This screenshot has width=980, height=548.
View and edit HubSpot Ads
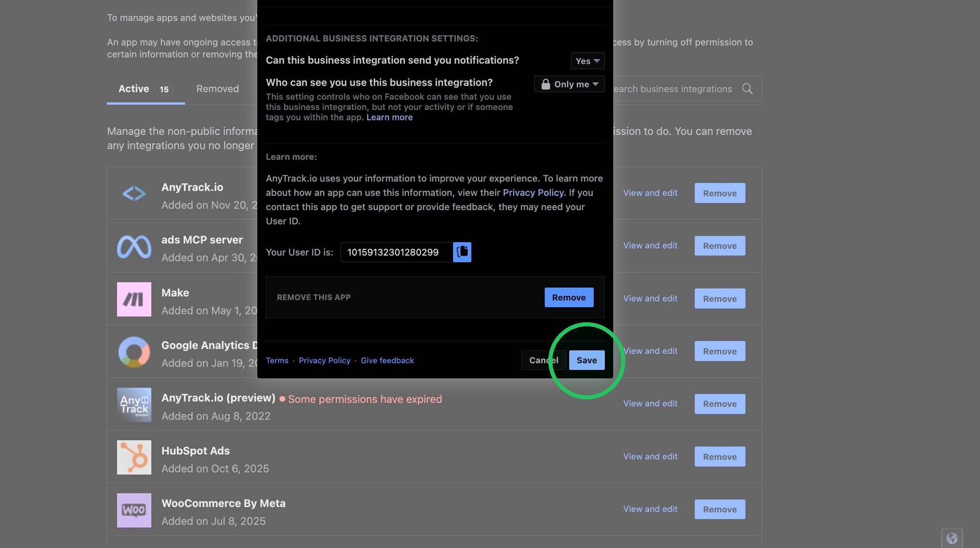click(650, 457)
